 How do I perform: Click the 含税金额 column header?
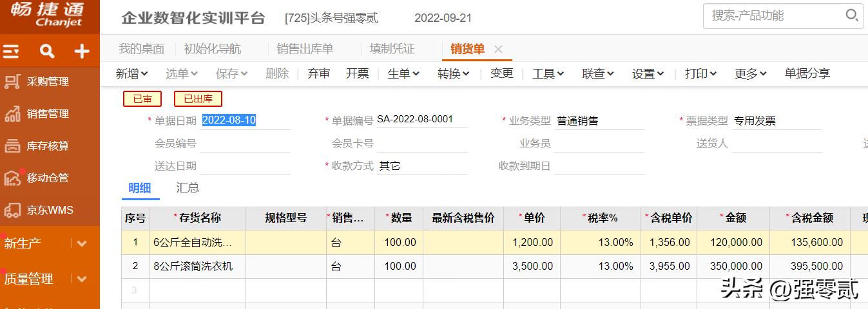pyautogui.click(x=810, y=218)
